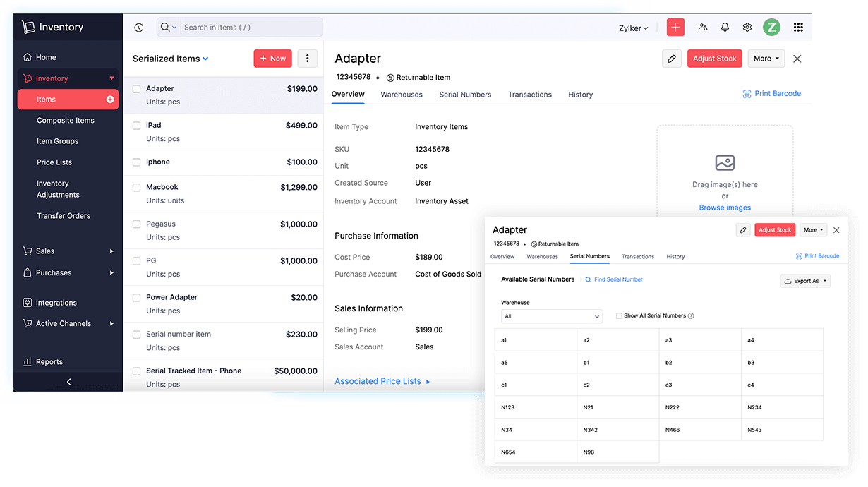868x487 pixels.
Task: Edit the Adapter item via pencil icon
Action: 671,59
